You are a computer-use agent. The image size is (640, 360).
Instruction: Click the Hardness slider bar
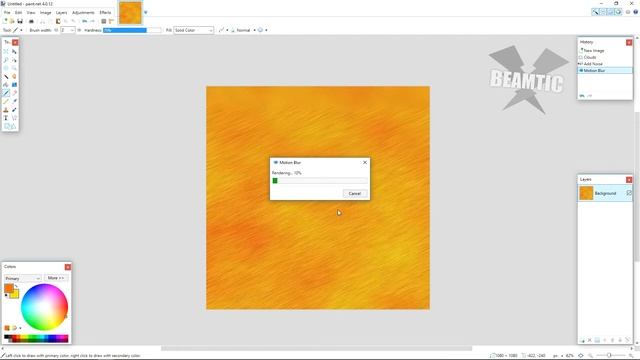click(132, 30)
